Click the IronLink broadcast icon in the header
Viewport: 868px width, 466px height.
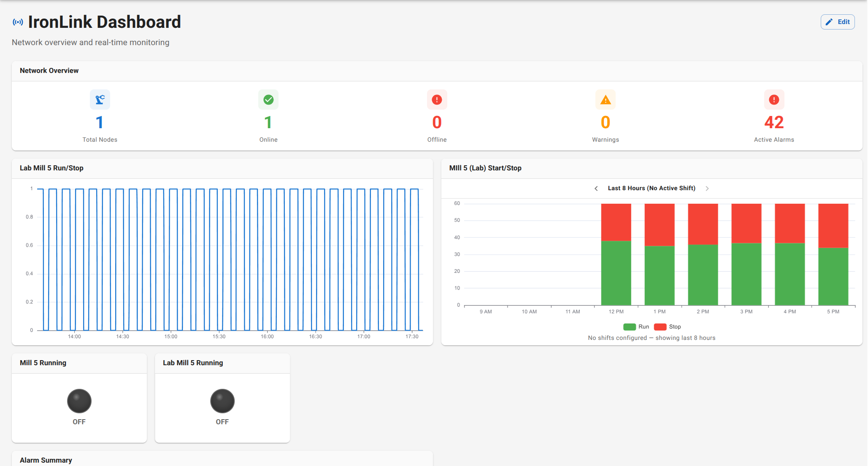coord(17,22)
